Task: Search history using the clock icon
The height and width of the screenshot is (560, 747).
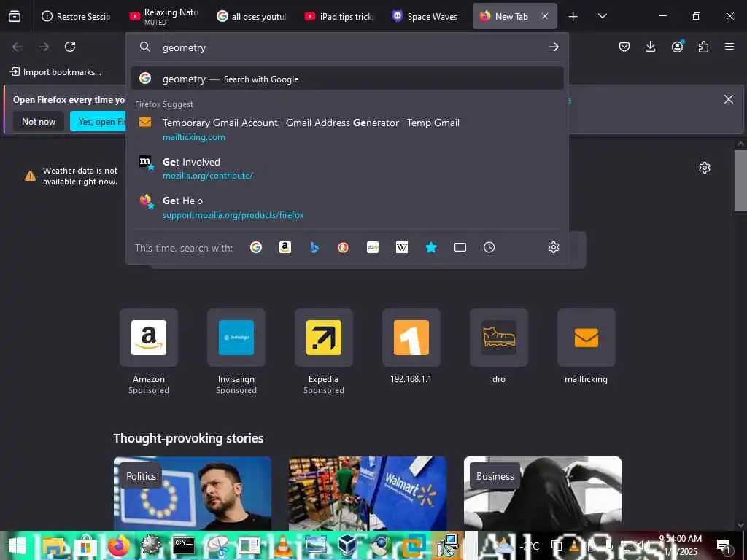Action: (489, 247)
